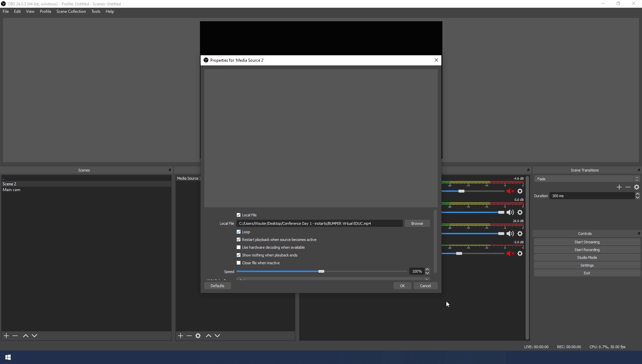Click Browse to choose local file
642x364 pixels.
tap(417, 223)
